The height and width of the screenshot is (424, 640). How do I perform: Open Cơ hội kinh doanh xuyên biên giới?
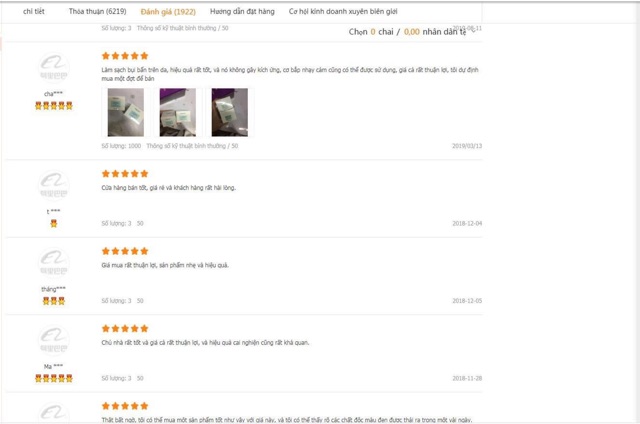[343, 11]
